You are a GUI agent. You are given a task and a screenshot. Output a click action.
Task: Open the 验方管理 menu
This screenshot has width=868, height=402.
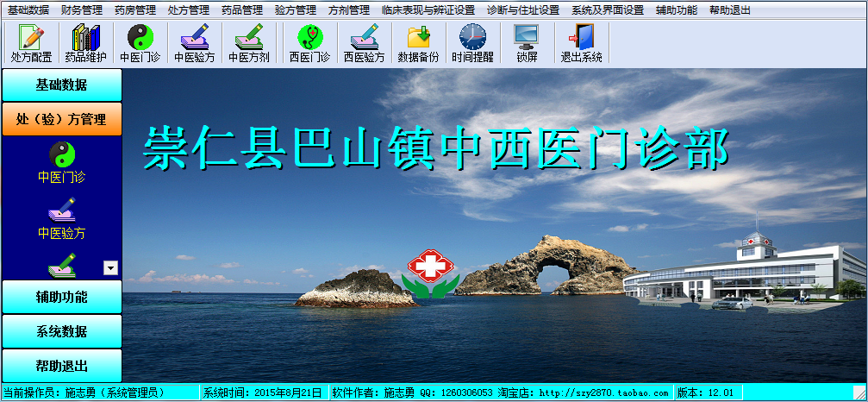click(x=296, y=10)
